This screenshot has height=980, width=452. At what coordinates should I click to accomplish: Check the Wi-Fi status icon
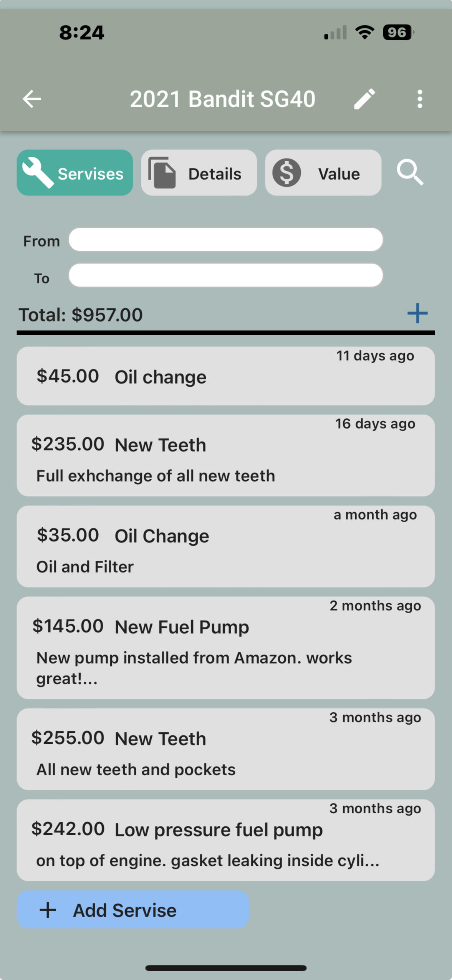point(365,32)
